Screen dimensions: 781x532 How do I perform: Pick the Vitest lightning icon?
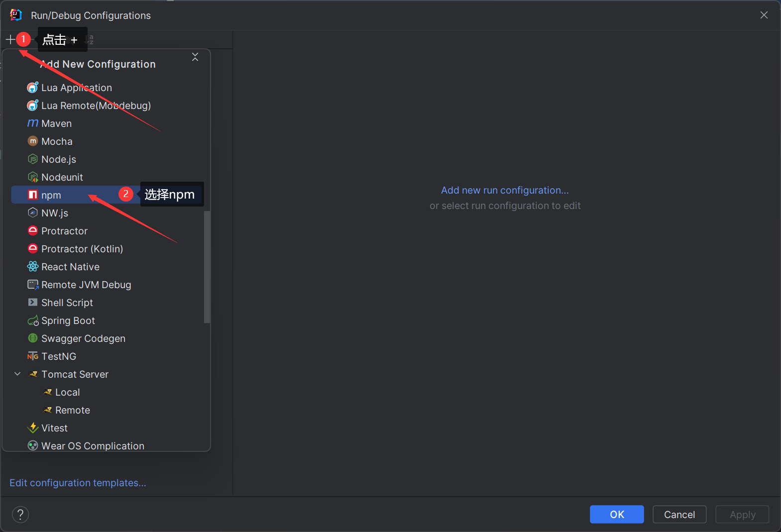pos(33,428)
